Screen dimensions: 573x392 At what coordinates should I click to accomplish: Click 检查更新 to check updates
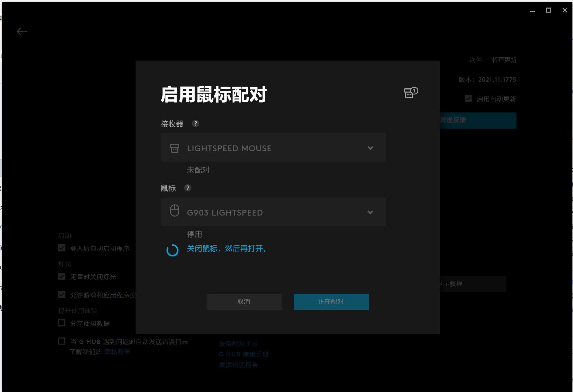click(504, 60)
